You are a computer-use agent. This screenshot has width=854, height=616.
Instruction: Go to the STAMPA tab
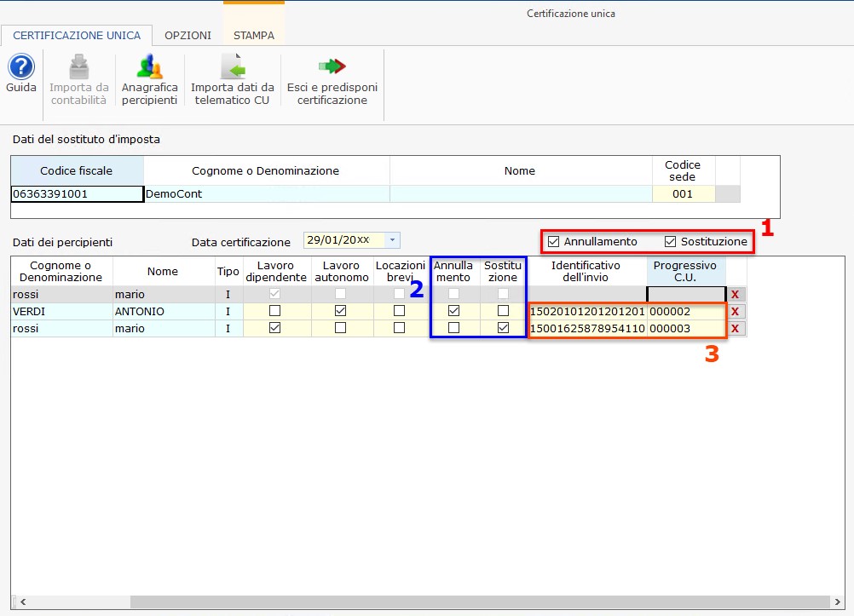(254, 36)
